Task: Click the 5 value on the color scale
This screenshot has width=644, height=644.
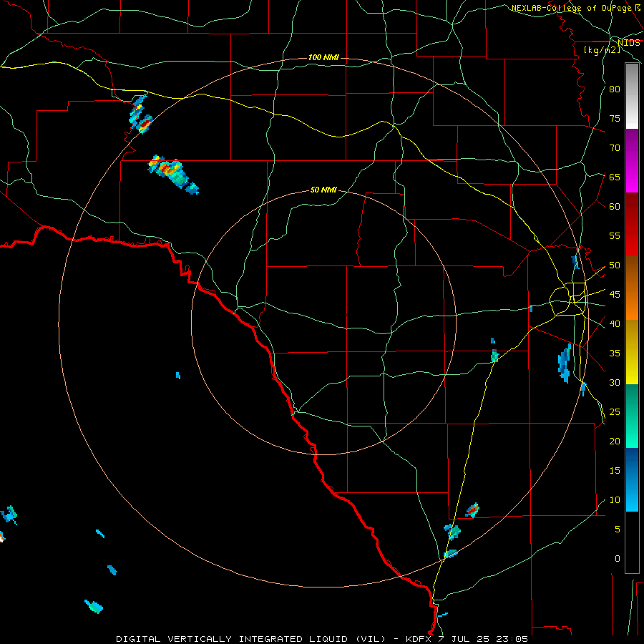Action: click(618, 530)
